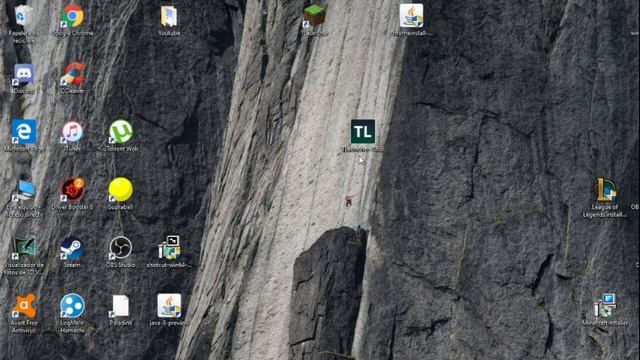The image size is (640, 360).
Task: Select the Microsoft Edge shortcut
Action: tap(24, 131)
